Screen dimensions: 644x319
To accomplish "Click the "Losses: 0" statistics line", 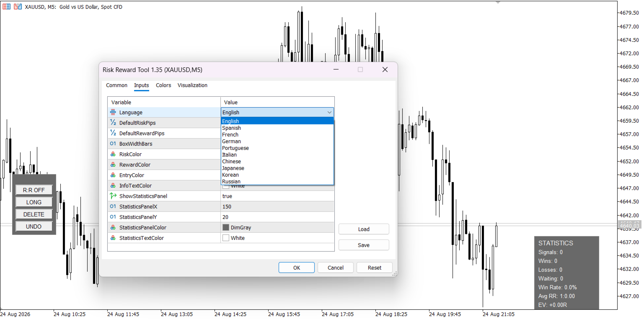I will click(x=551, y=270).
